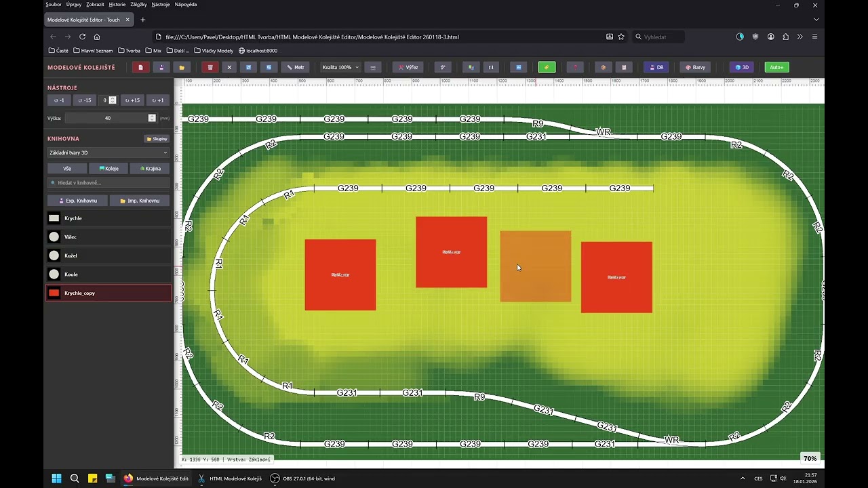Rotate by plus 15 degrees button
Screen dimensions: 868x488
point(132,100)
